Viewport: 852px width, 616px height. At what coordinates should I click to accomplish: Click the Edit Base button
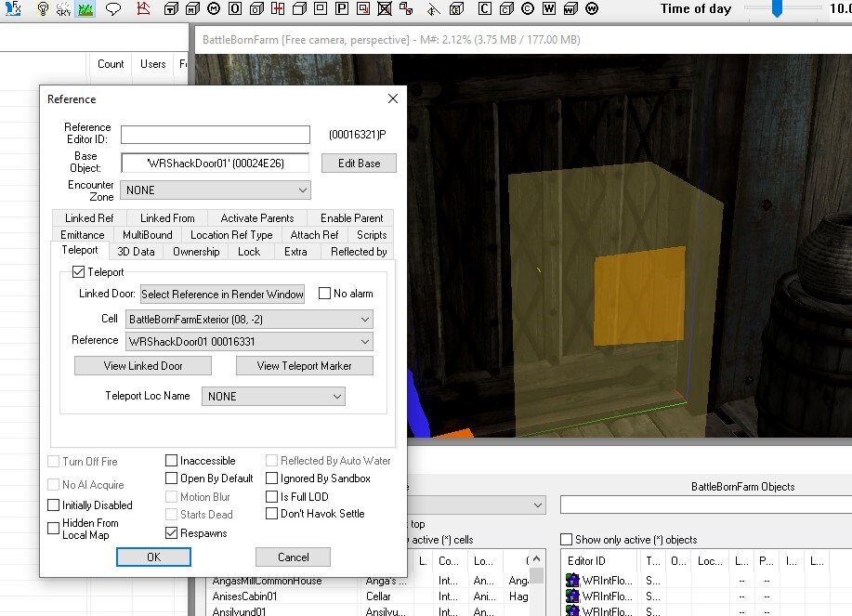pos(359,163)
